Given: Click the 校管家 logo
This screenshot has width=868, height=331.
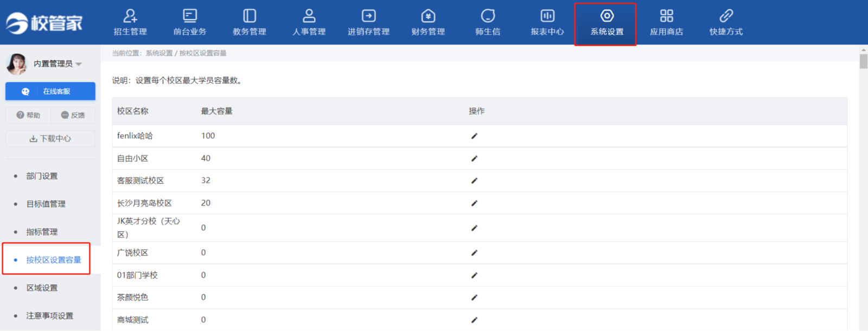Looking at the screenshot, I should click(44, 23).
